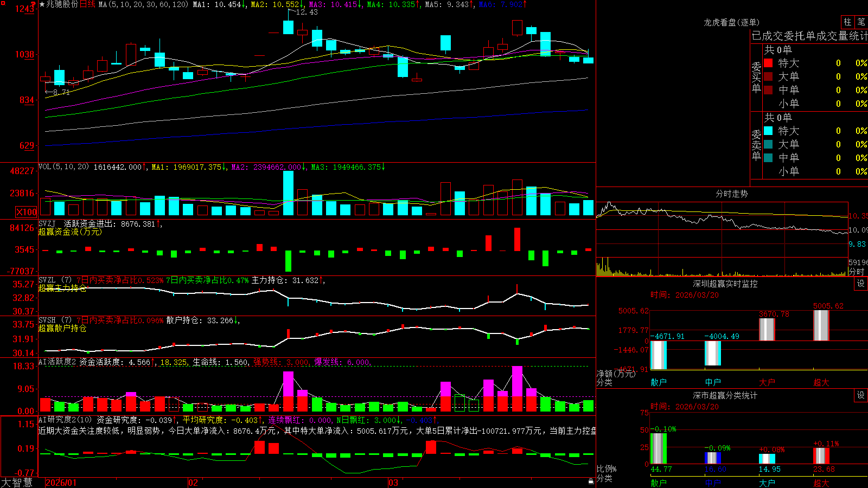Open 设 settings for 深市超赢分类统计
Screen dimensions: 868x488
point(861,395)
